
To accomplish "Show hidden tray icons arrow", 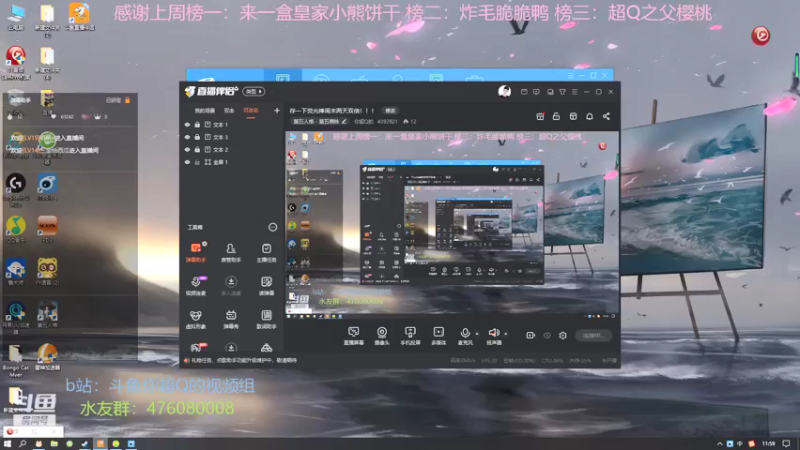I will [719, 444].
